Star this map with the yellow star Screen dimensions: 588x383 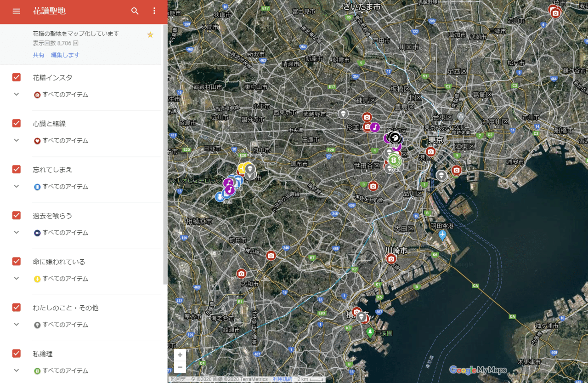coord(150,35)
